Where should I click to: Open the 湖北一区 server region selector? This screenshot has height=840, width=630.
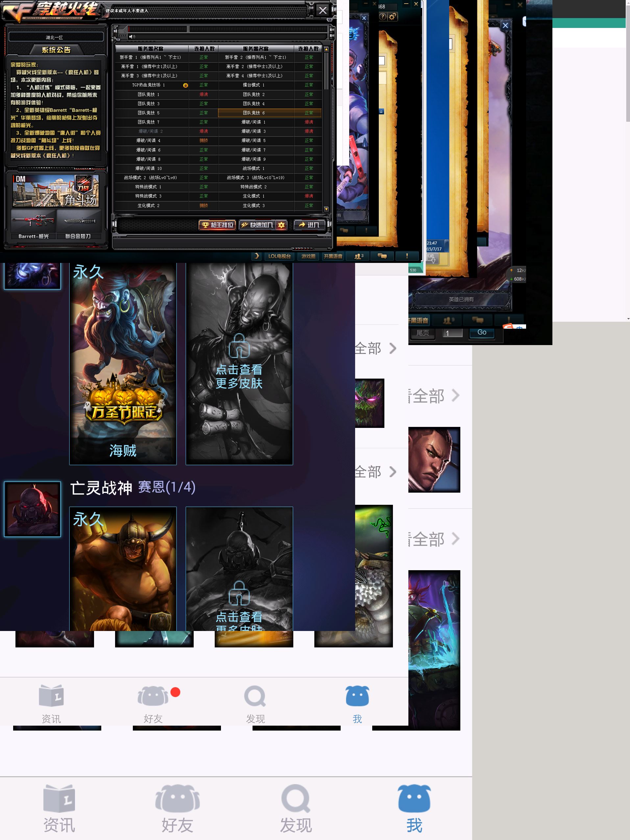click(x=56, y=37)
